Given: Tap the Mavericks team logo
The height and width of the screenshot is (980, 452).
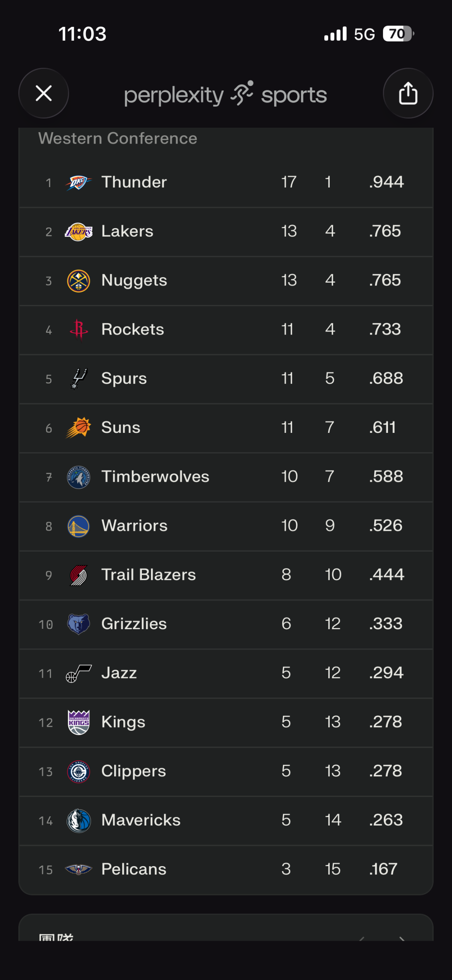Looking at the screenshot, I should (78, 820).
